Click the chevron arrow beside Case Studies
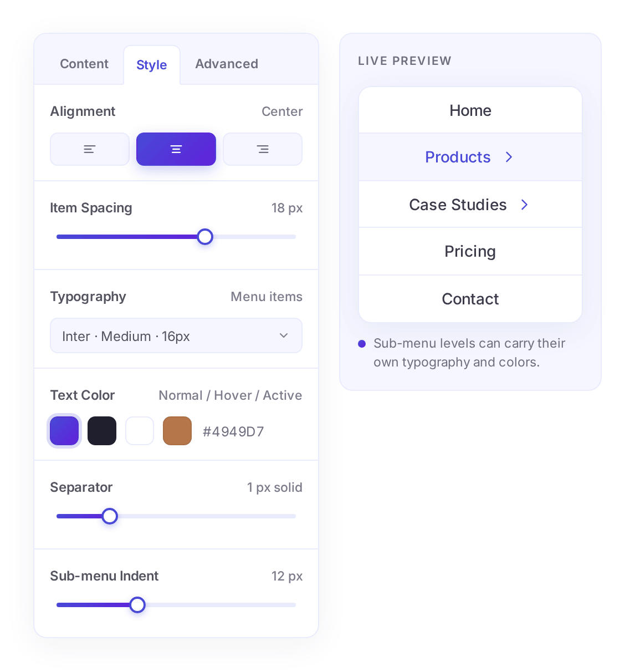 [x=524, y=205]
